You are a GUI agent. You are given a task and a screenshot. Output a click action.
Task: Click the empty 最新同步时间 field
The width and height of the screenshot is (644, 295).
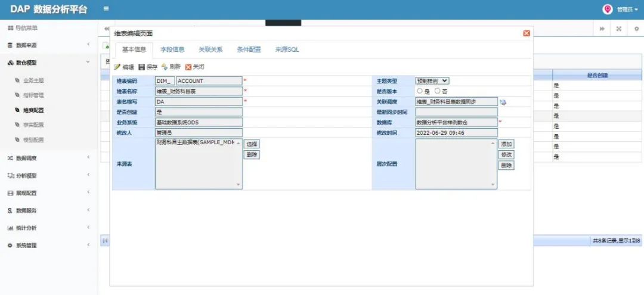pos(456,111)
